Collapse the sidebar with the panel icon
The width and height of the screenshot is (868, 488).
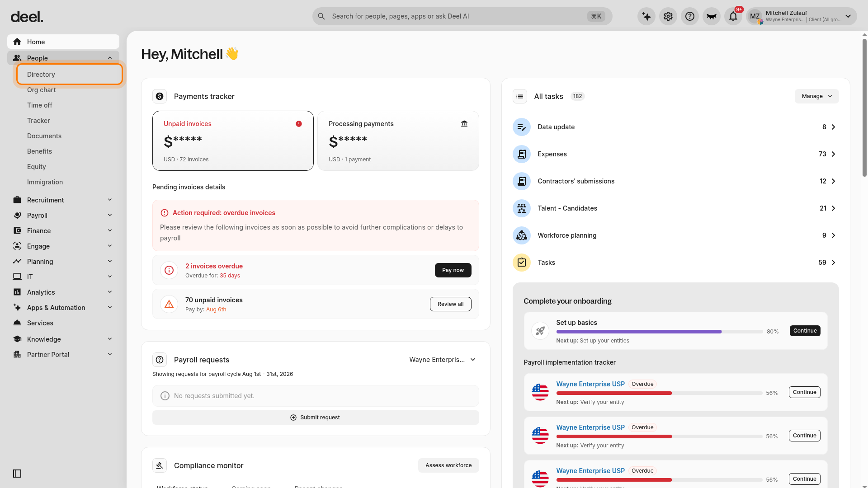(17, 474)
